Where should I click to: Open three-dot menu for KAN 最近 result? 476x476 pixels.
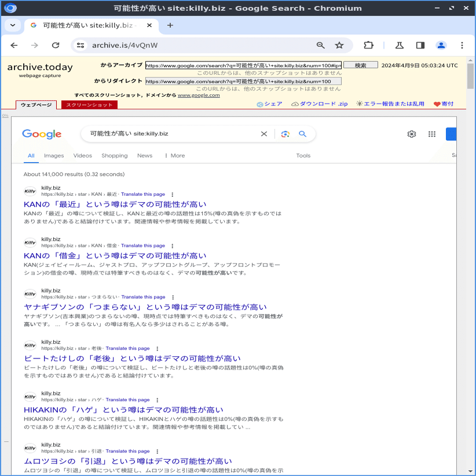coord(173,195)
